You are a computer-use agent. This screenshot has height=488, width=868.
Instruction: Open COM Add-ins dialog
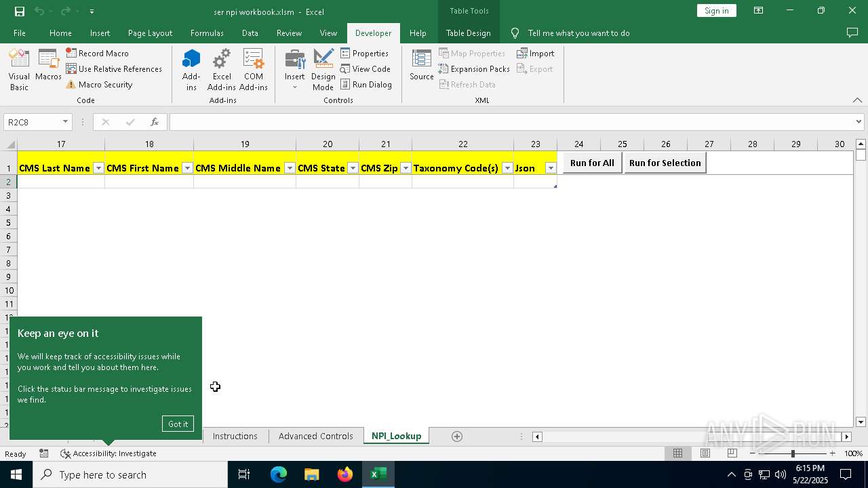[x=254, y=70]
